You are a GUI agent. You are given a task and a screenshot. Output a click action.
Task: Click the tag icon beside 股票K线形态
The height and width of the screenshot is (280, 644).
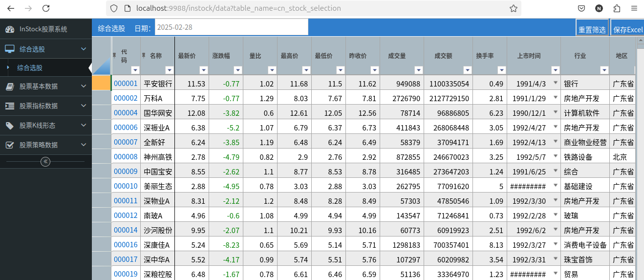[x=10, y=126]
